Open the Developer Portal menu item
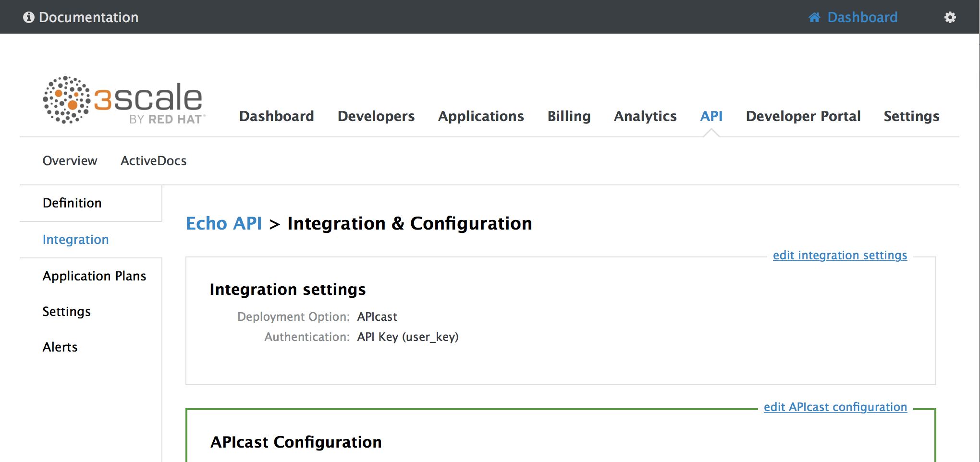The height and width of the screenshot is (462, 980). pos(803,116)
